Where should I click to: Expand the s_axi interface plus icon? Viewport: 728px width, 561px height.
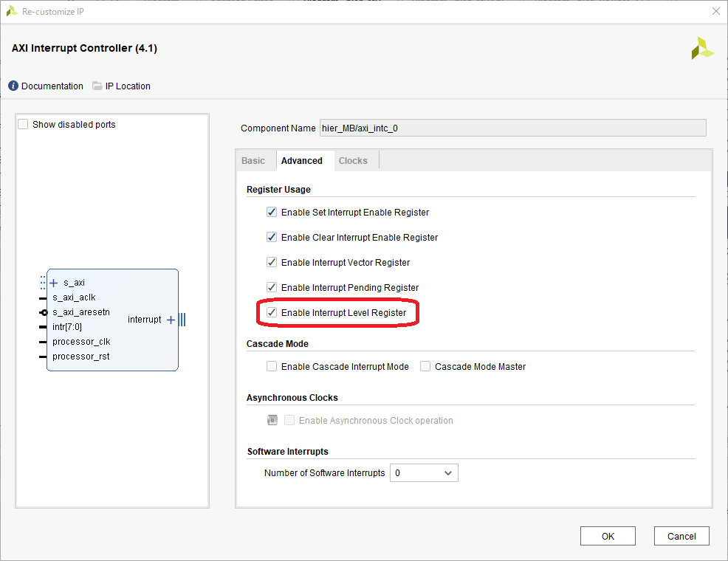53,283
